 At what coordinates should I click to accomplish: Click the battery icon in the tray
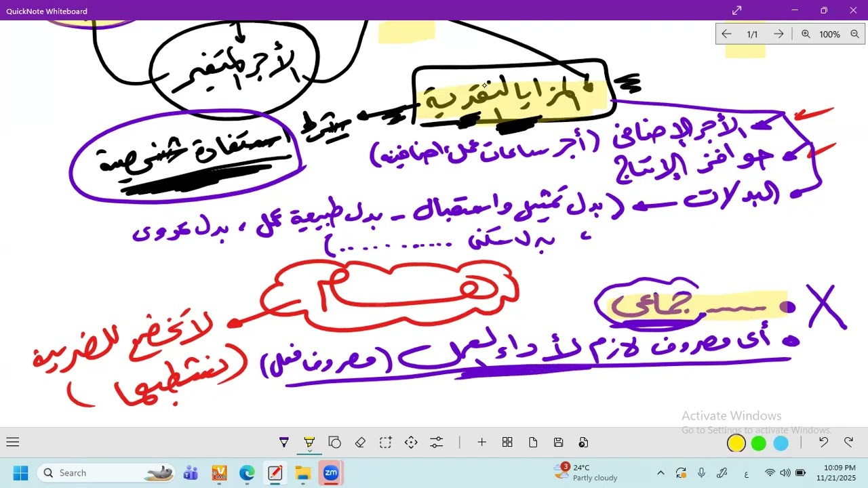point(800,472)
